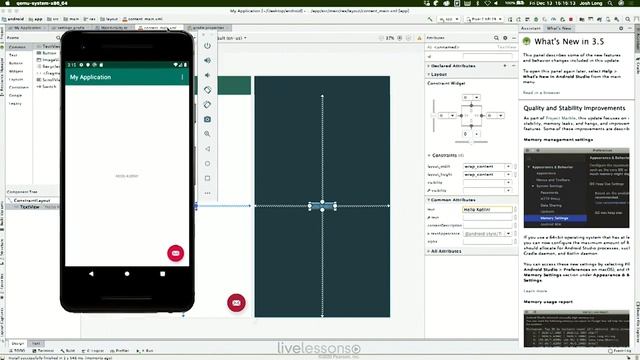The height and width of the screenshot is (360, 640).
Task: Select Button in the Palette list
Action: coord(49,53)
